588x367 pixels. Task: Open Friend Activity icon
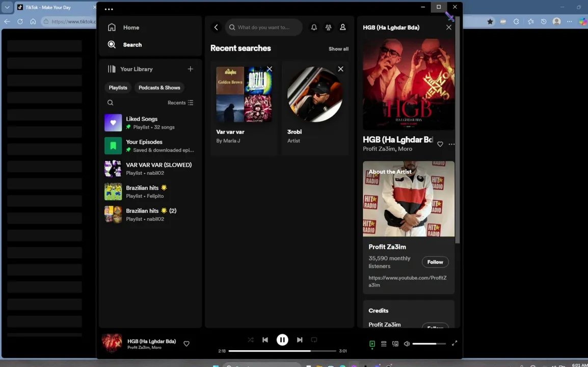[x=328, y=28]
